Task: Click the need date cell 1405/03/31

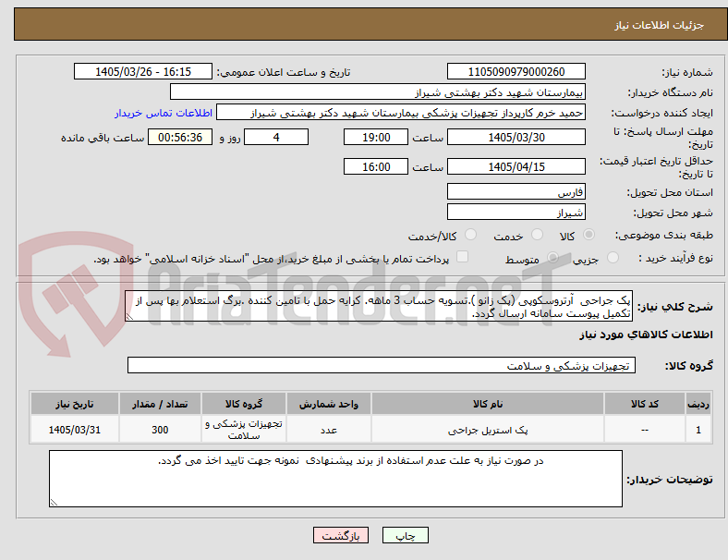Action: pos(74,430)
